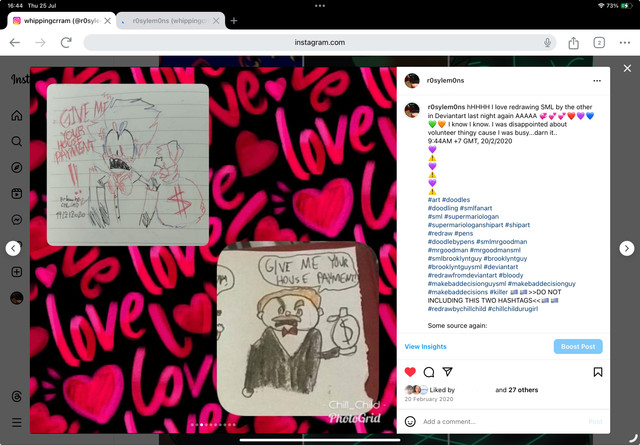Click the Boost Post button
This screenshot has height=445, width=640.
coord(578,346)
